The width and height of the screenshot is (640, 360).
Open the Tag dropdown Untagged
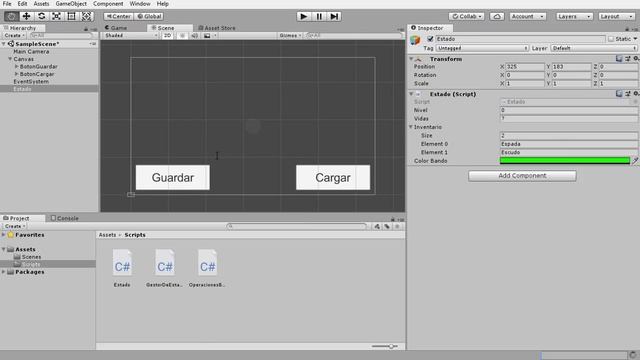482,48
